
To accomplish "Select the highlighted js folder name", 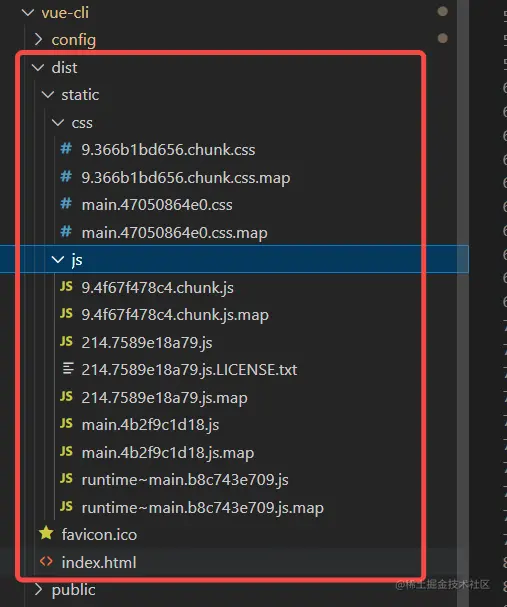I will [x=77, y=260].
